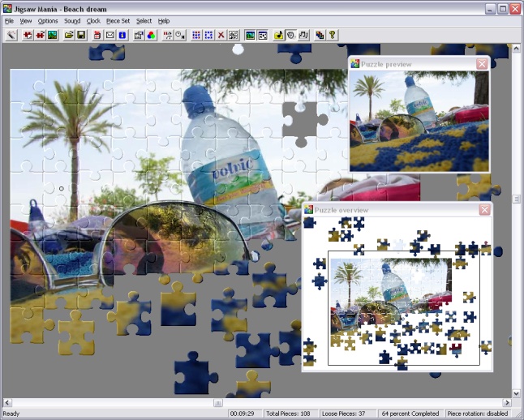Open the File menu
This screenshot has height=420, width=524.
9,20
